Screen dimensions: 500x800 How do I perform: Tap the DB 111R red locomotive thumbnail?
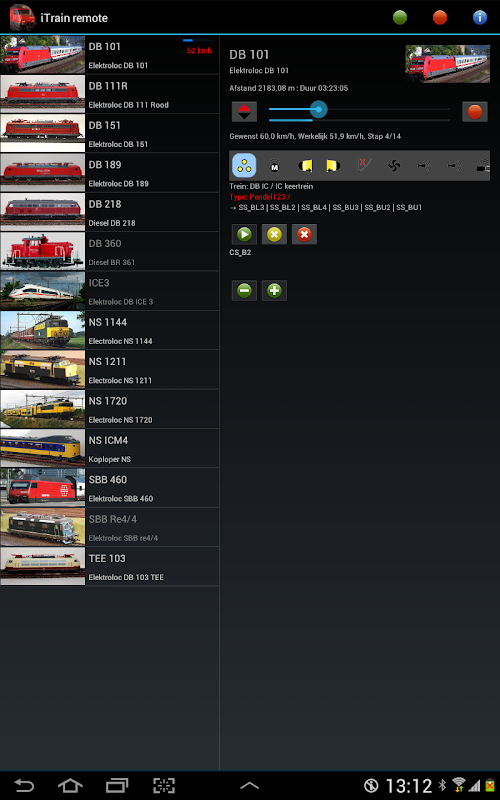(42, 94)
